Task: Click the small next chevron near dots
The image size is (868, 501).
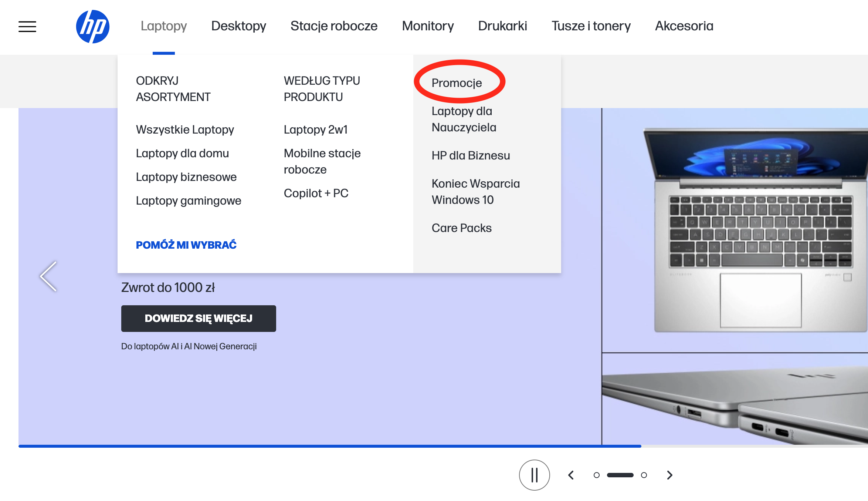Action: [x=669, y=475]
